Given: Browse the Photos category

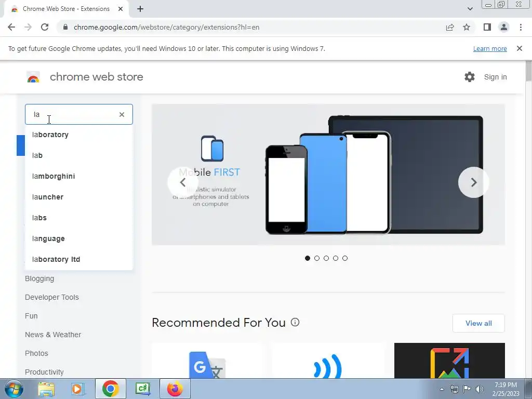Looking at the screenshot, I should pyautogui.click(x=36, y=353).
